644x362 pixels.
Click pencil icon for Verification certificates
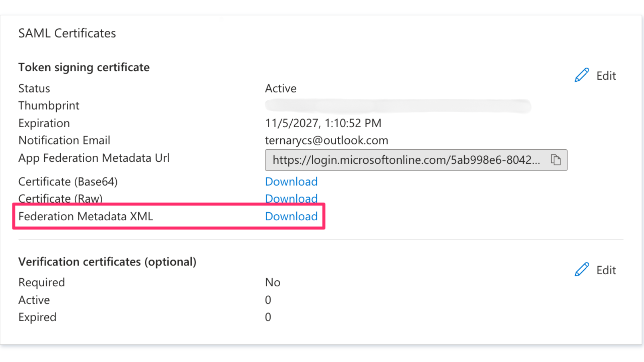(x=582, y=269)
